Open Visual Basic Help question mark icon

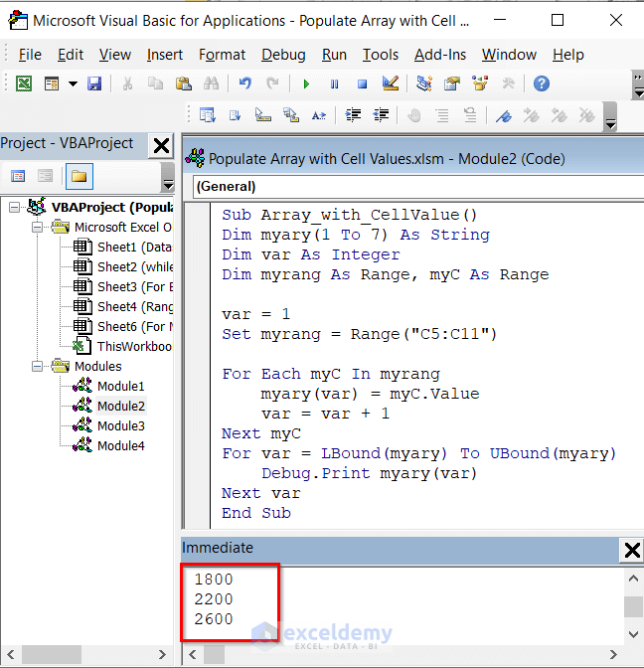point(541,84)
